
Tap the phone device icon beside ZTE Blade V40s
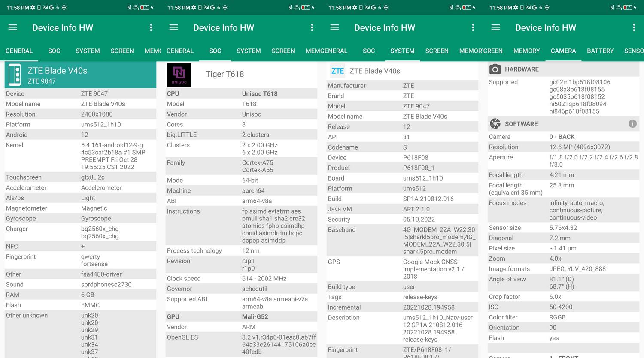click(15, 75)
